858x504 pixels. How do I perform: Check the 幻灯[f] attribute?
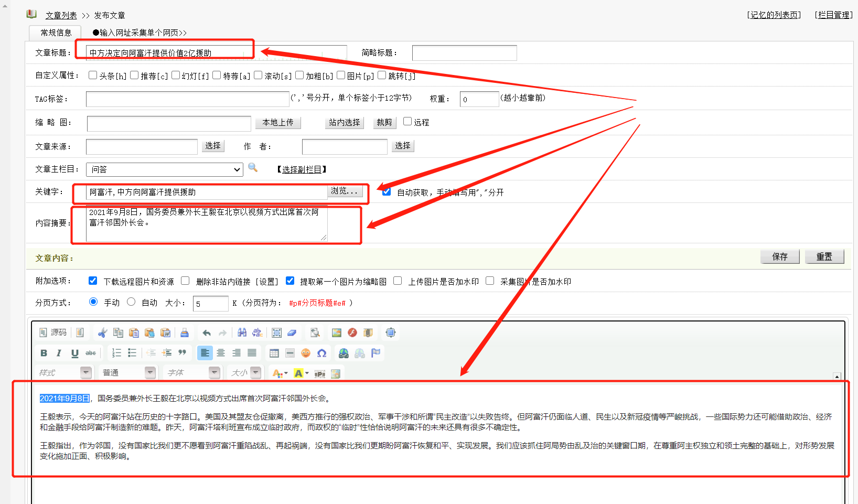[x=176, y=75]
